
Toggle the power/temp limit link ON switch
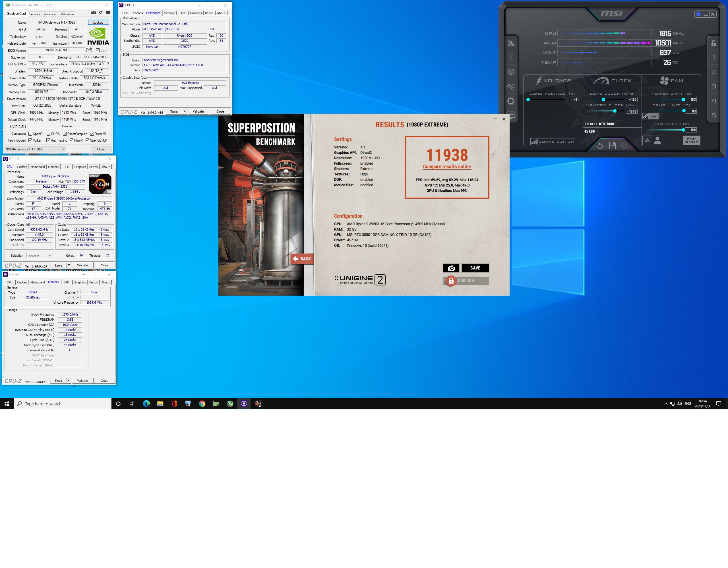click(x=650, y=116)
